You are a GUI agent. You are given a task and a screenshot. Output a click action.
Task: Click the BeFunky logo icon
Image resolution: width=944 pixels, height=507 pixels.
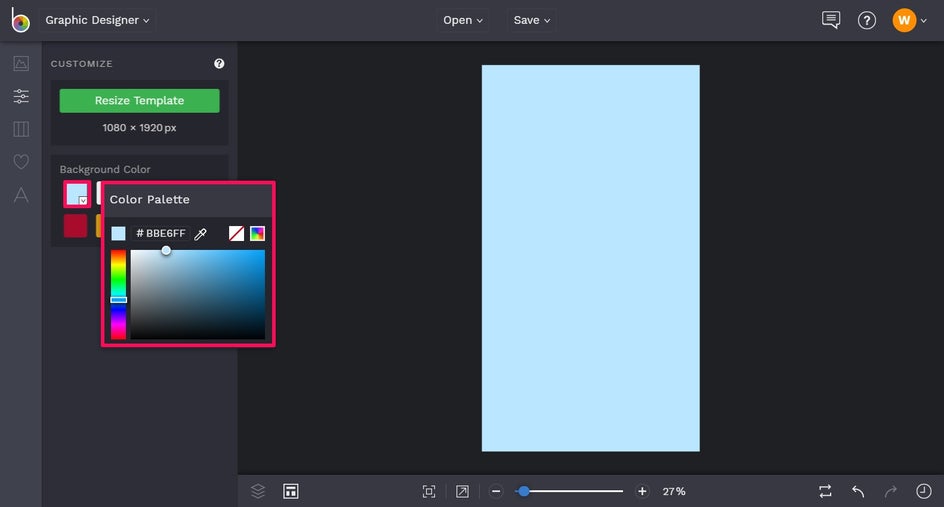coord(20,20)
